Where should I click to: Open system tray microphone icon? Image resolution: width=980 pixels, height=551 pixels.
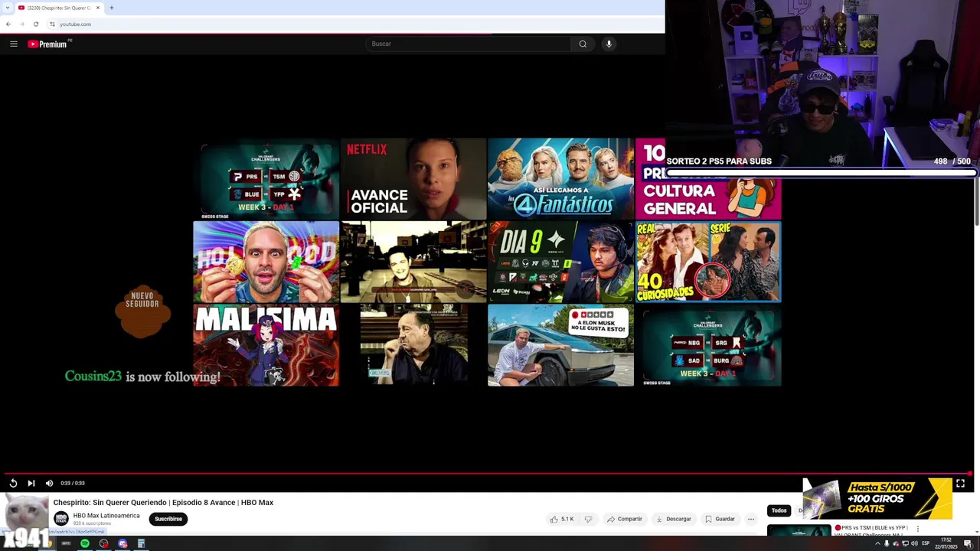[887, 543]
